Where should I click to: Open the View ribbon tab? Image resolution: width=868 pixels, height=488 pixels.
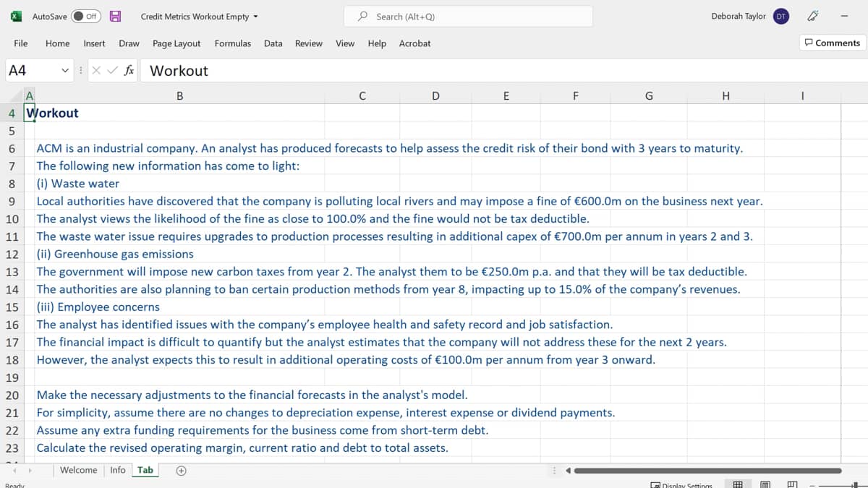(345, 43)
